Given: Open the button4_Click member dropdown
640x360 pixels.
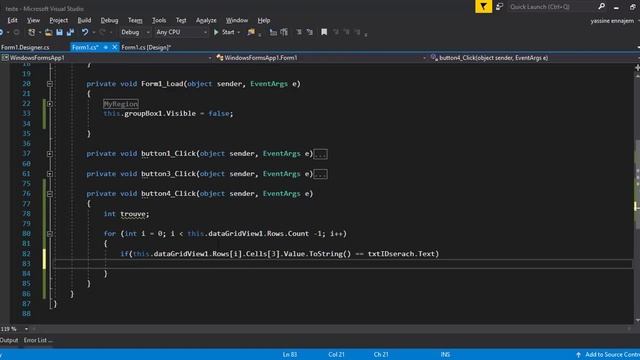Looking at the screenshot, I should 534,58.
